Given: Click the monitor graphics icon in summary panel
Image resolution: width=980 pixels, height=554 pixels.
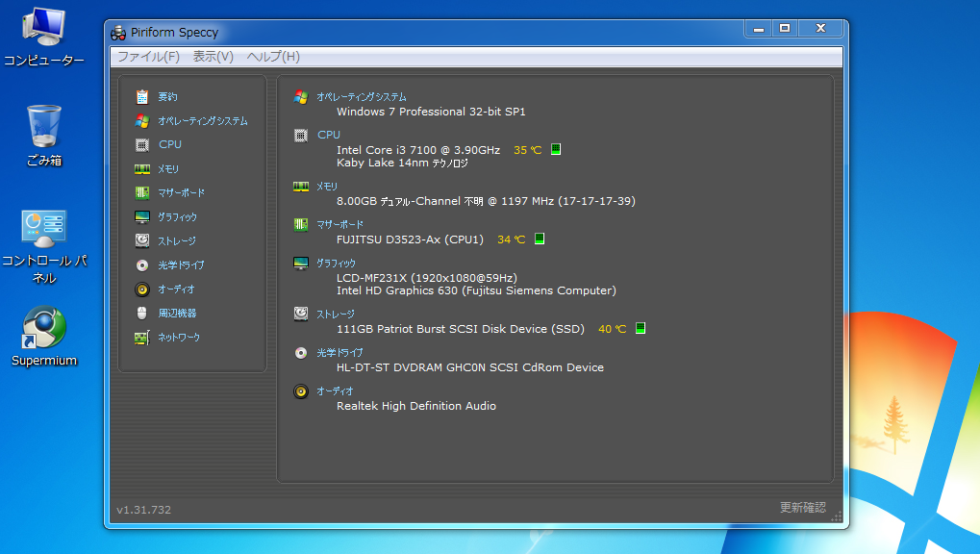Looking at the screenshot, I should (x=301, y=264).
